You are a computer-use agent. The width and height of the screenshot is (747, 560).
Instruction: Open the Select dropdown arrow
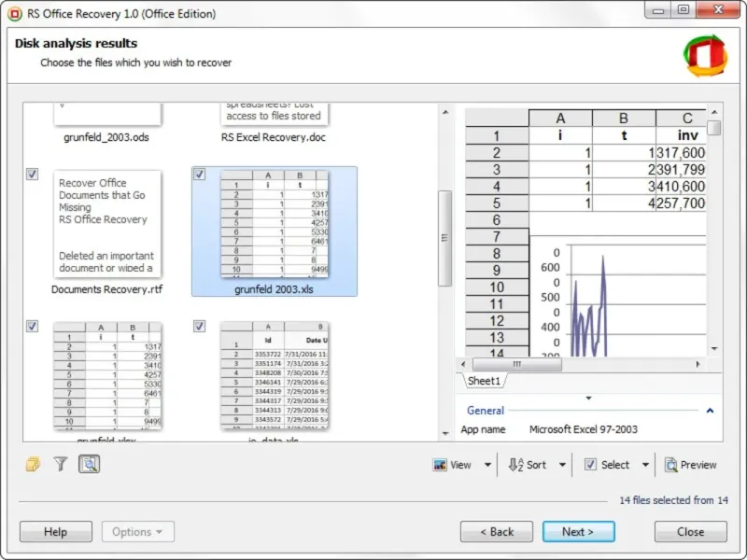click(645, 465)
